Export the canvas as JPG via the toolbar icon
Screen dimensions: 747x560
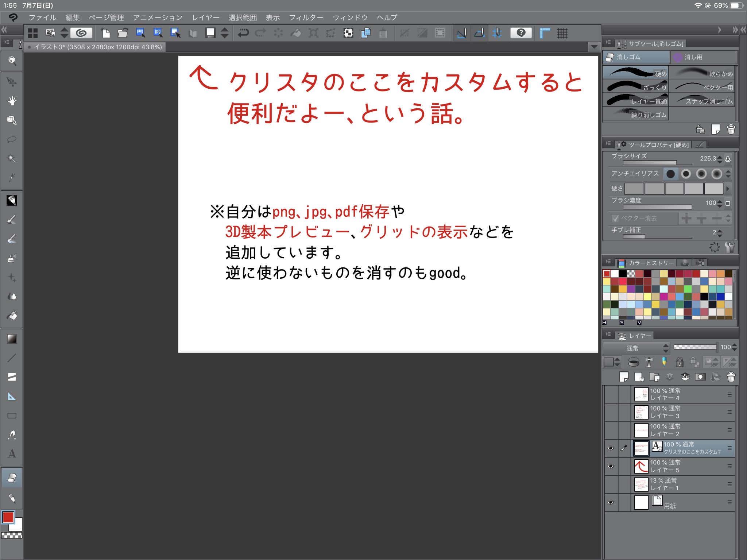tap(158, 32)
